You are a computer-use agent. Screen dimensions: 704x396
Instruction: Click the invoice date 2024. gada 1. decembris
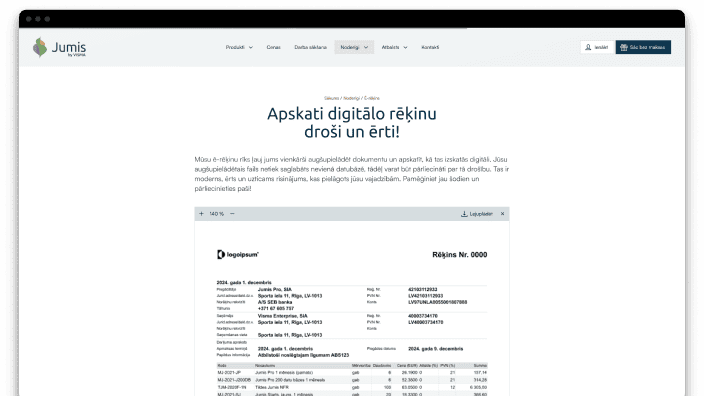244,282
